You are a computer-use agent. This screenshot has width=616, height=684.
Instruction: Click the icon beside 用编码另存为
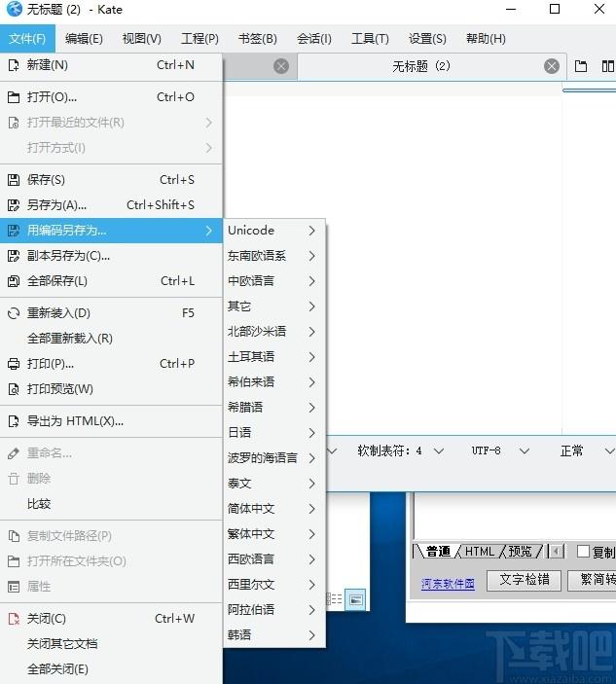pos(14,231)
